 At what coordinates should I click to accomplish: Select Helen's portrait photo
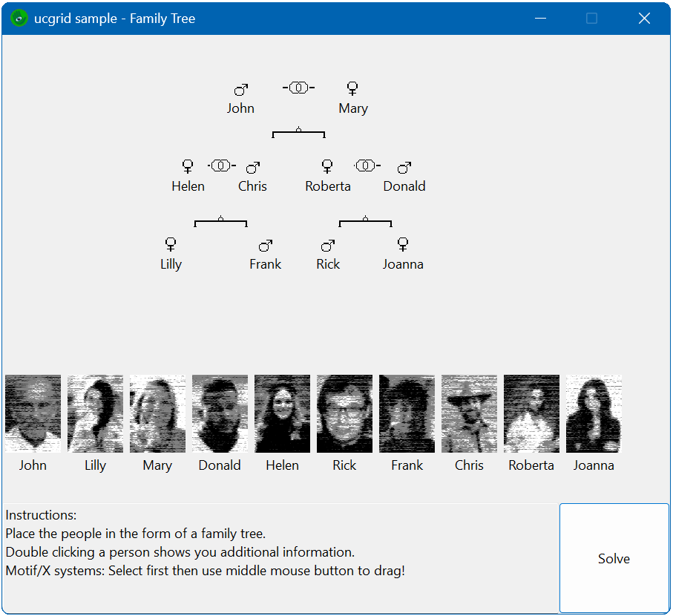(282, 413)
